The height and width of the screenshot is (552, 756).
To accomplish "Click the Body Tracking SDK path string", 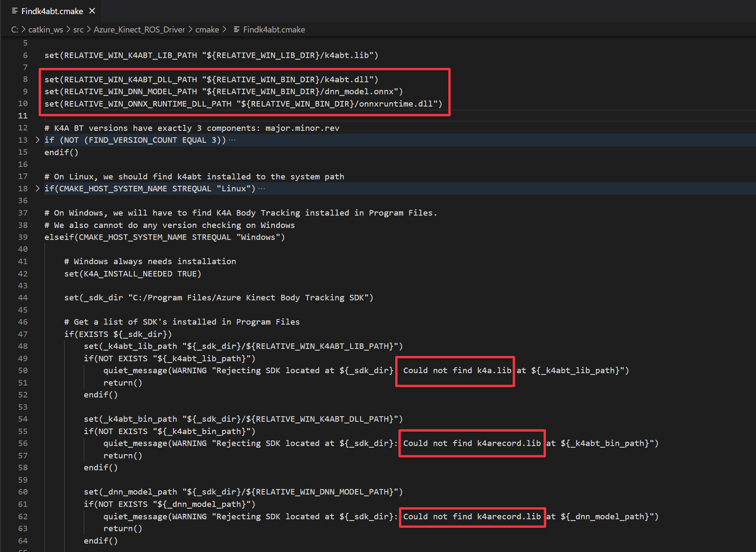I will coord(250,297).
